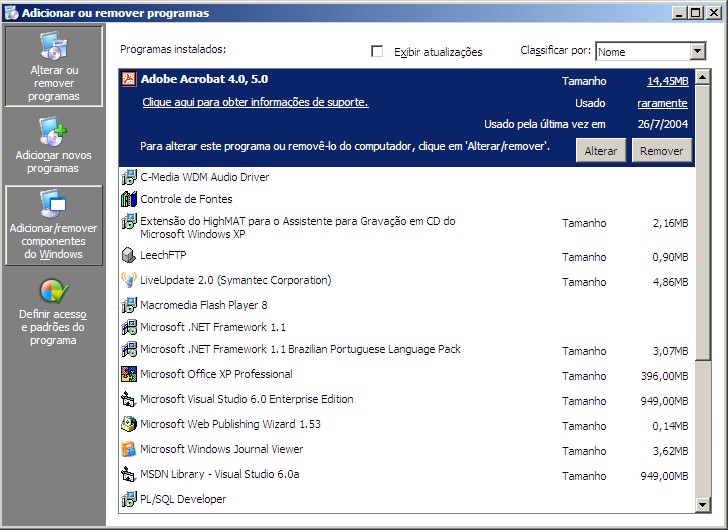Click the 0,90MB size of LeechFTP
This screenshot has width=728, height=530.
click(x=670, y=257)
